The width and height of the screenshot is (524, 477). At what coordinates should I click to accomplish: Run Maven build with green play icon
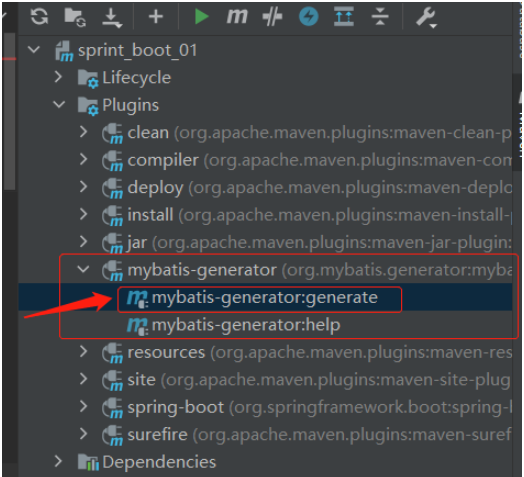202,16
